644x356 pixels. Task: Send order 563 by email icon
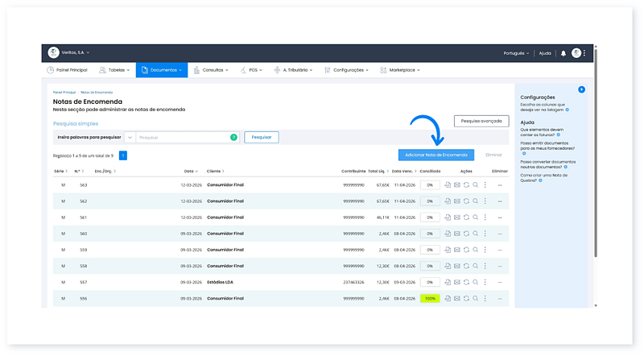pos(456,185)
